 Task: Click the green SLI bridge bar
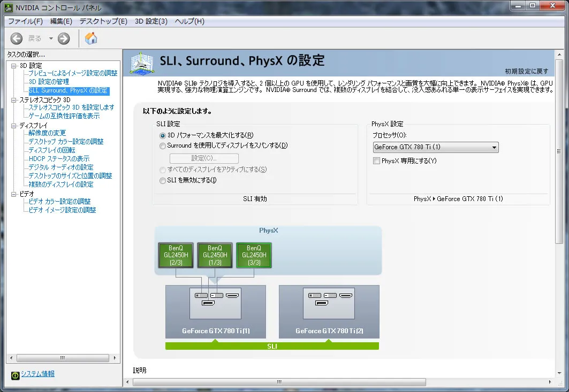point(272,347)
